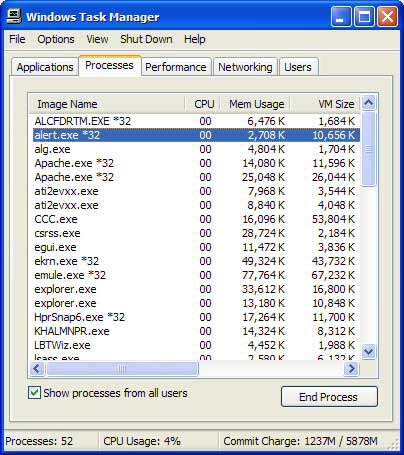The width and height of the screenshot is (404, 455).
Task: Sort by the Image Name column header
Action: pos(107,104)
